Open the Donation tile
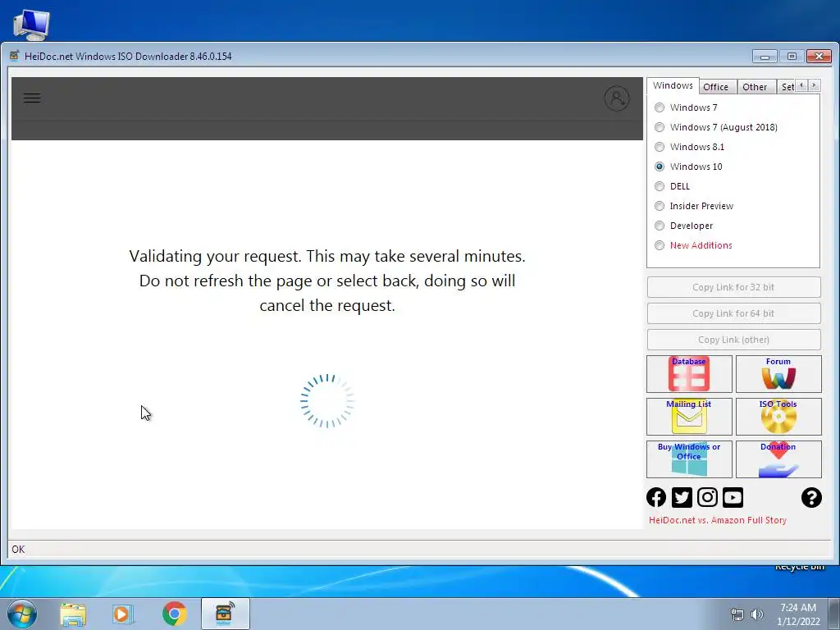Viewport: 840px width, 630px height. 778,459
